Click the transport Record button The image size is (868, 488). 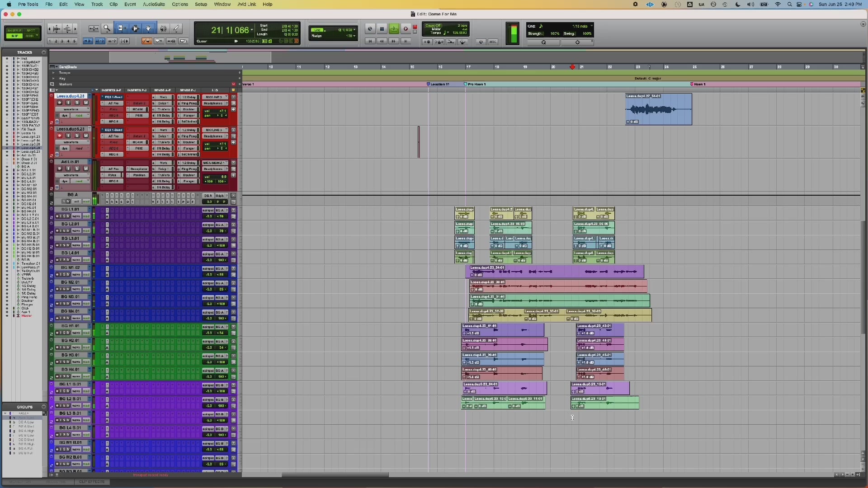[x=406, y=29]
